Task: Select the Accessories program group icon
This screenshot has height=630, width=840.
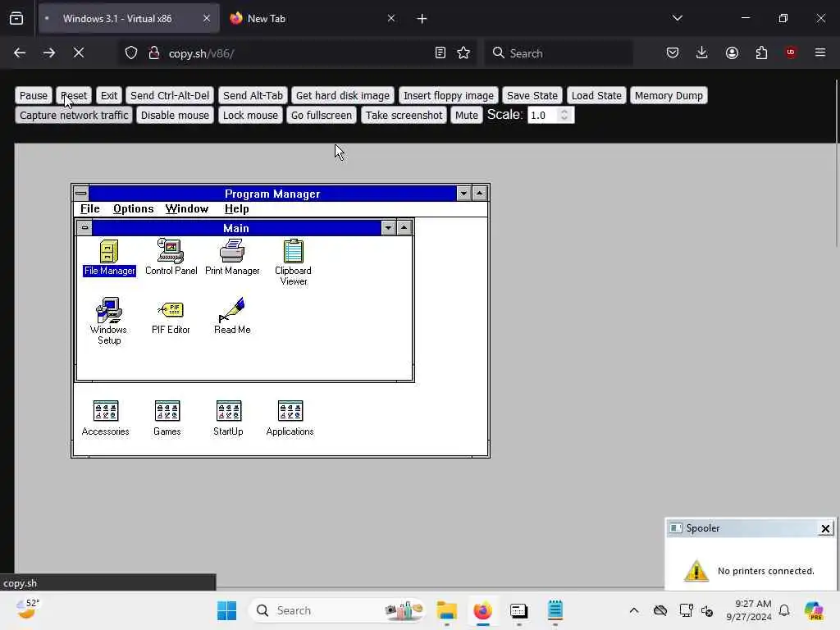Action: pos(106,418)
